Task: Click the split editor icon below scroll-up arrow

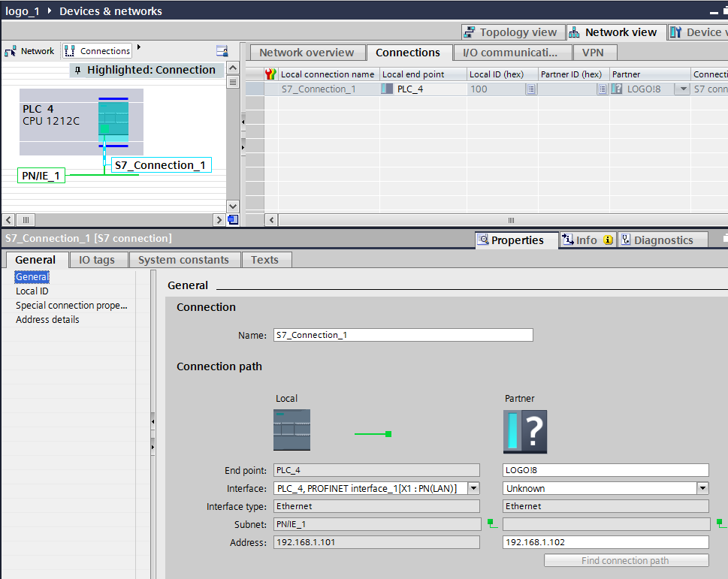Action: (233, 82)
